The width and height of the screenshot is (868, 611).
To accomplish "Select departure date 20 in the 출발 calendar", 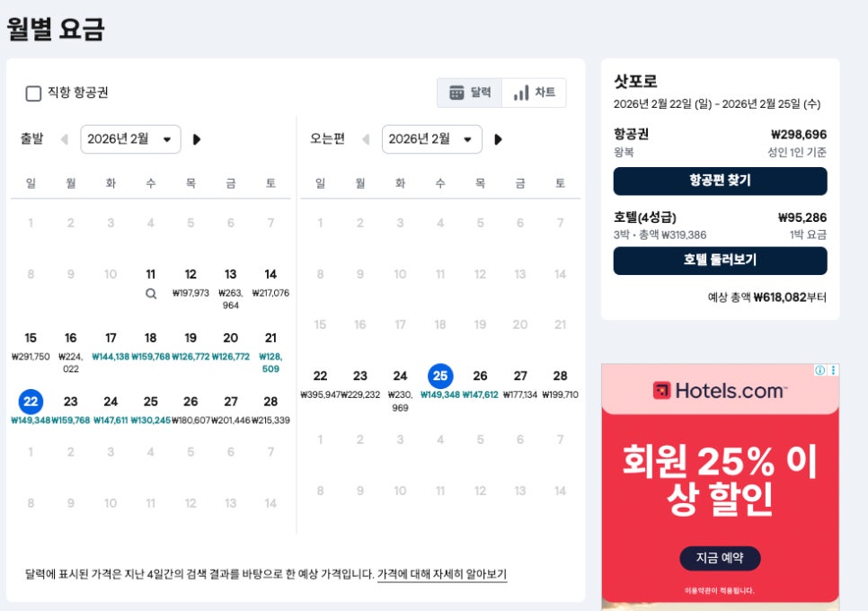I will tap(231, 347).
